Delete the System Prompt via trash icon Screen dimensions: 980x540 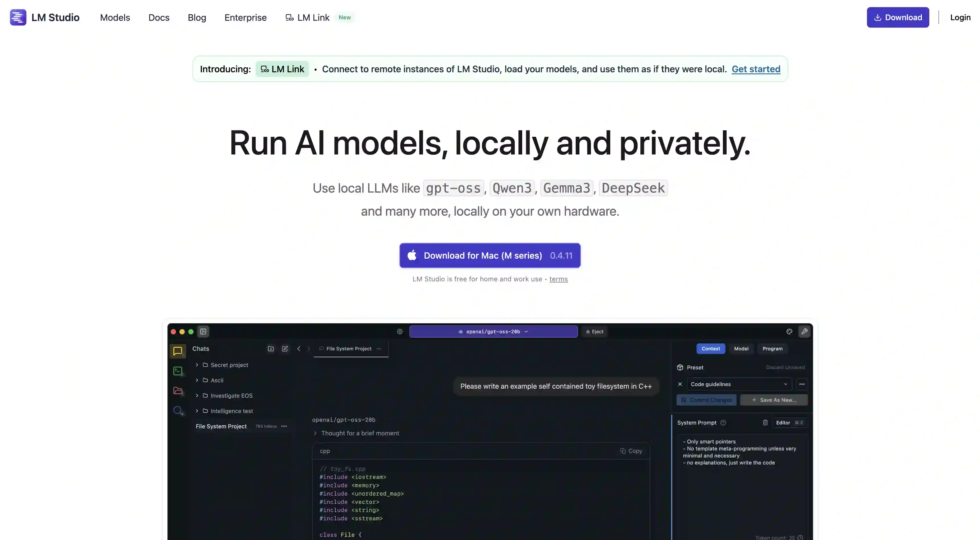765,422
